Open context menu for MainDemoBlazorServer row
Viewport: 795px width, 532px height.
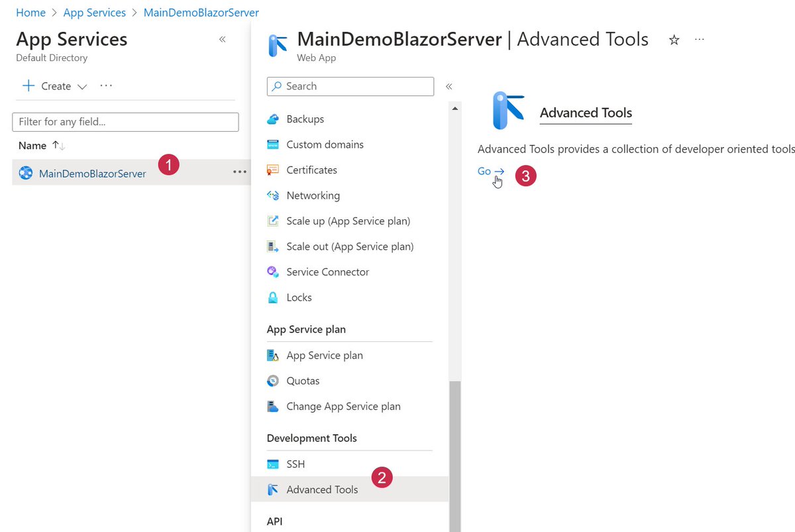(x=239, y=172)
